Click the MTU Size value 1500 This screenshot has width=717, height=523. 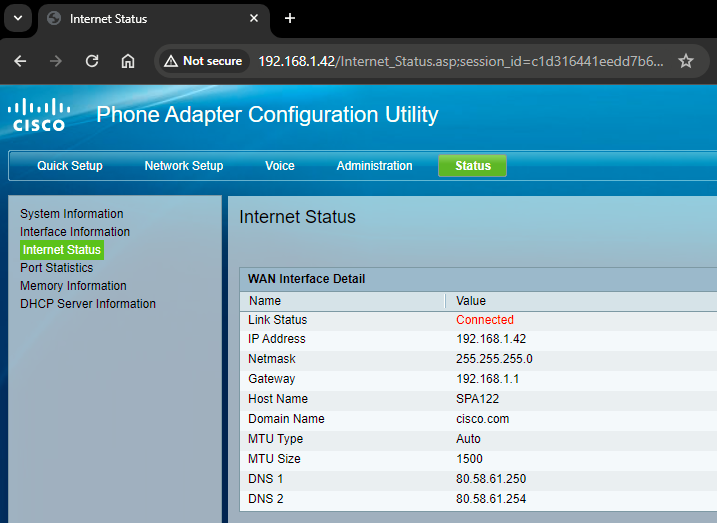point(469,459)
